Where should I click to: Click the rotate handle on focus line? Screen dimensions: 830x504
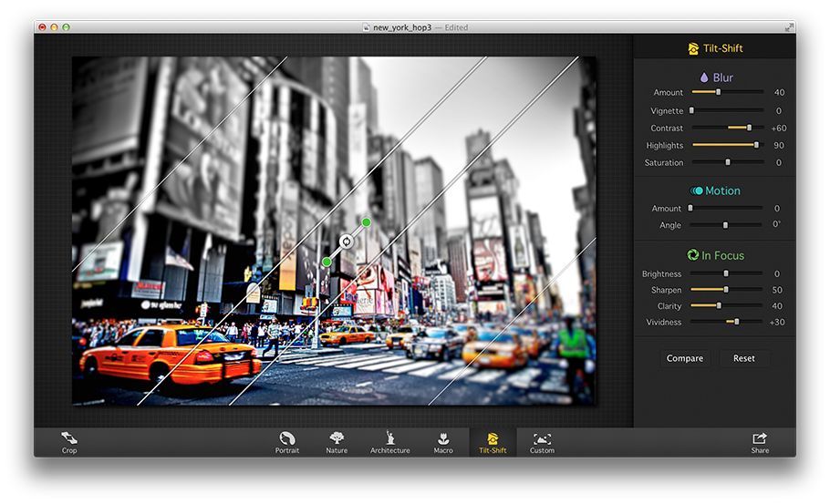(347, 242)
